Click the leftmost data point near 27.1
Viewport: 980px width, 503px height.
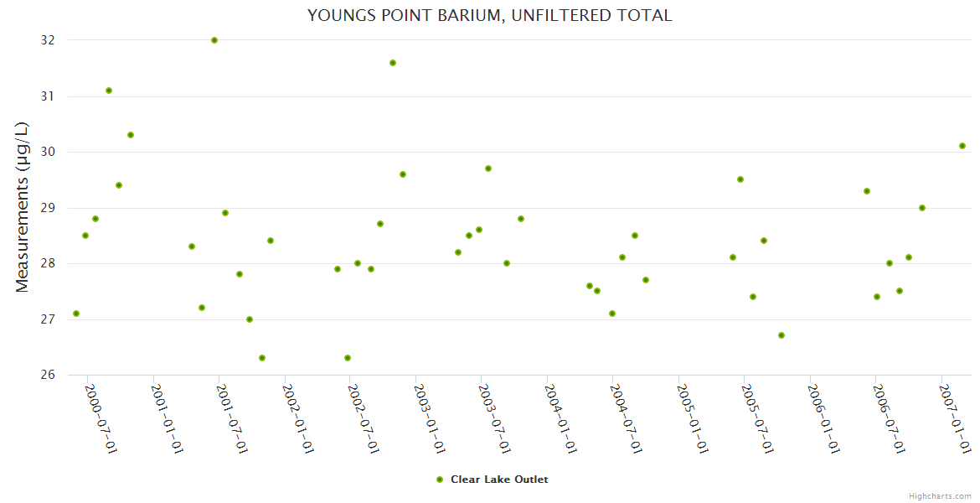pyautogui.click(x=76, y=314)
